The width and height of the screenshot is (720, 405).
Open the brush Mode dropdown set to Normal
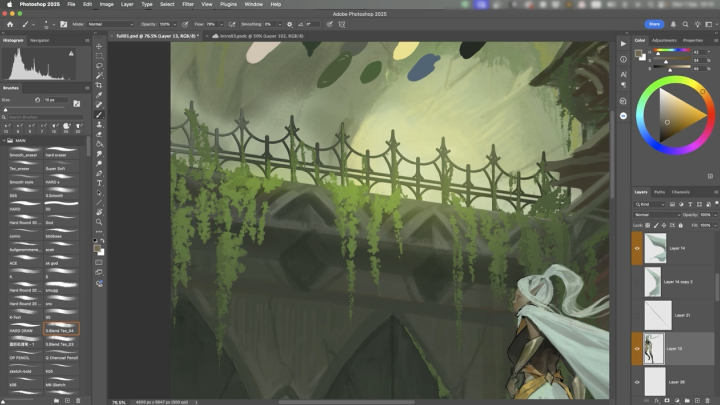pyautogui.click(x=108, y=23)
